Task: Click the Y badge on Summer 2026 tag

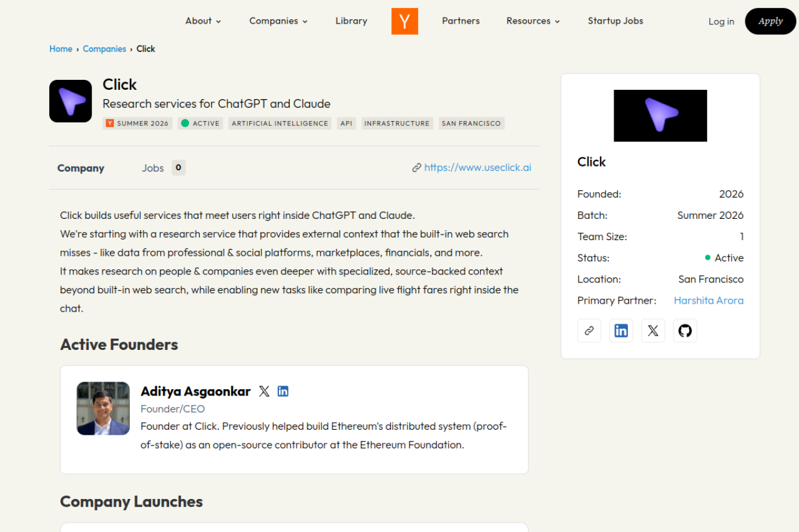Action: click(110, 123)
